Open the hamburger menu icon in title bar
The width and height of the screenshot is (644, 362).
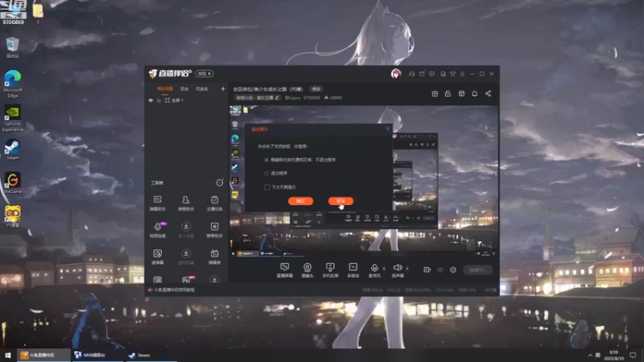(x=462, y=74)
